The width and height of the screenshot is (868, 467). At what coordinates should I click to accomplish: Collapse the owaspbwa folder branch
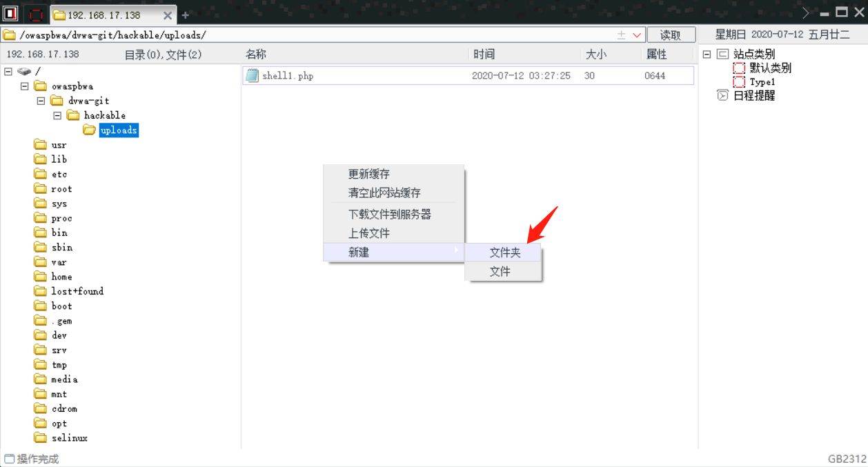tap(24, 86)
